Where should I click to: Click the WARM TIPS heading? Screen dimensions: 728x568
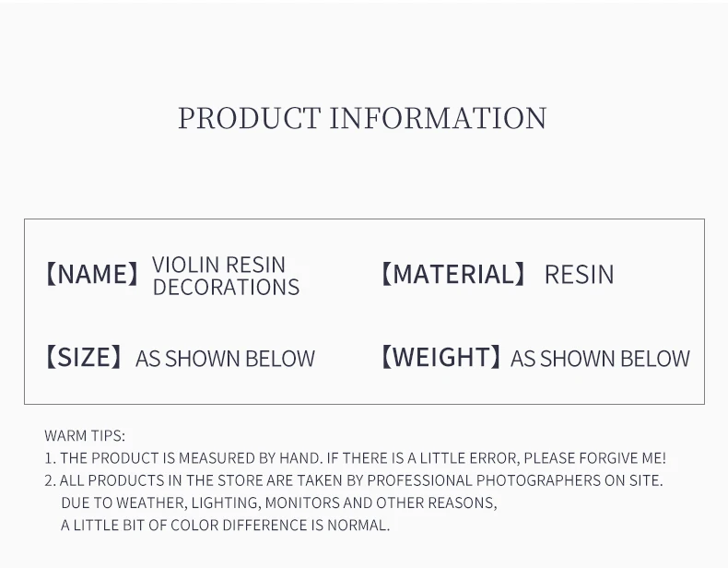pyautogui.click(x=85, y=435)
